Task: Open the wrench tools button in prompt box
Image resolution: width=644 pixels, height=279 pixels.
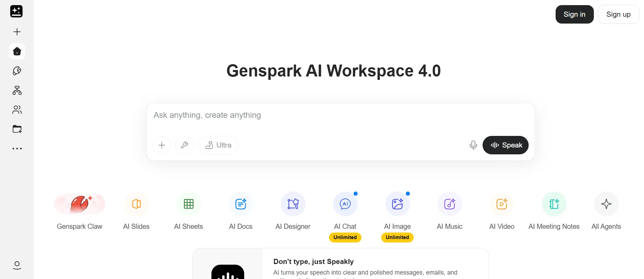Action: 184,145
